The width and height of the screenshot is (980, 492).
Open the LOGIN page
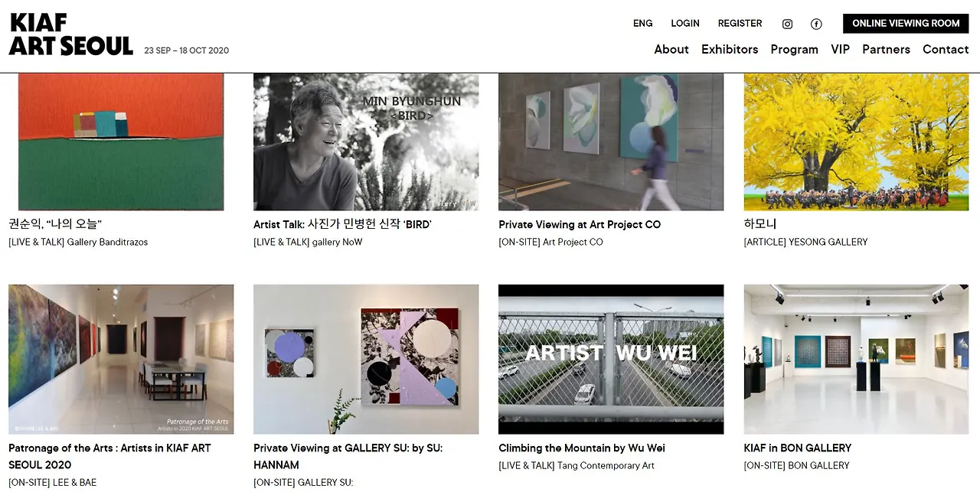coord(685,23)
